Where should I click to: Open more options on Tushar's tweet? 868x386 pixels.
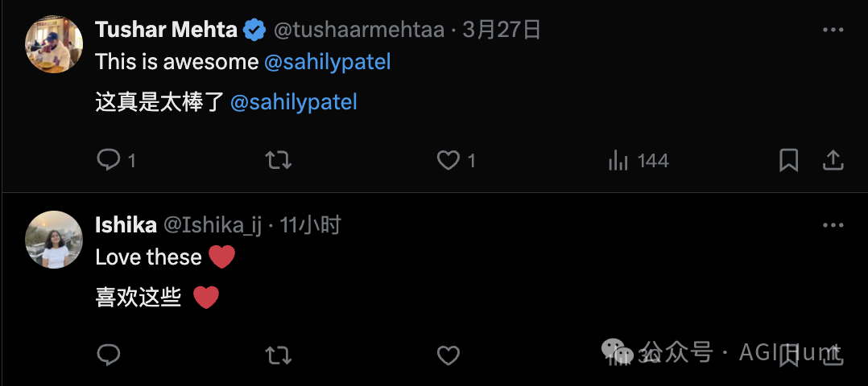833,31
